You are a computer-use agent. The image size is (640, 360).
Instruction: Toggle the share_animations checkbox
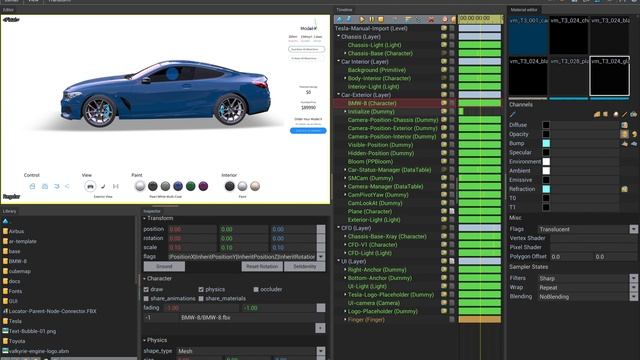(146, 299)
